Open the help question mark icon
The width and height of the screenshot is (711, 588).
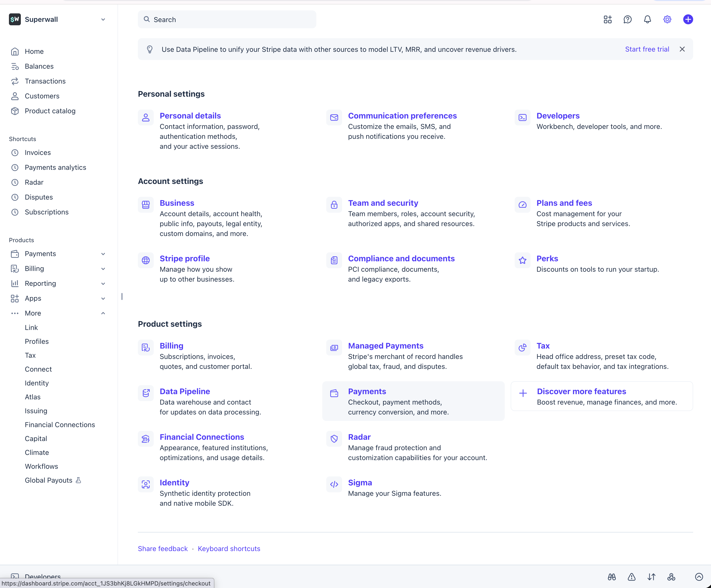(627, 19)
